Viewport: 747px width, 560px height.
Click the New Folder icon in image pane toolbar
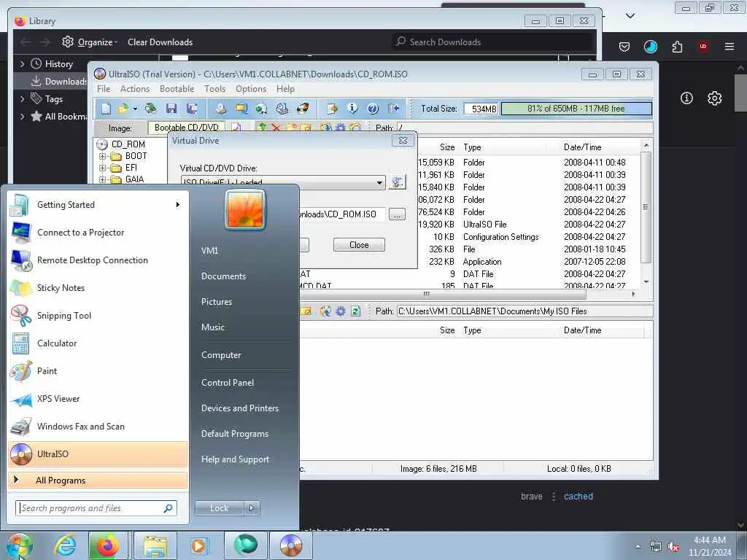coord(291,127)
